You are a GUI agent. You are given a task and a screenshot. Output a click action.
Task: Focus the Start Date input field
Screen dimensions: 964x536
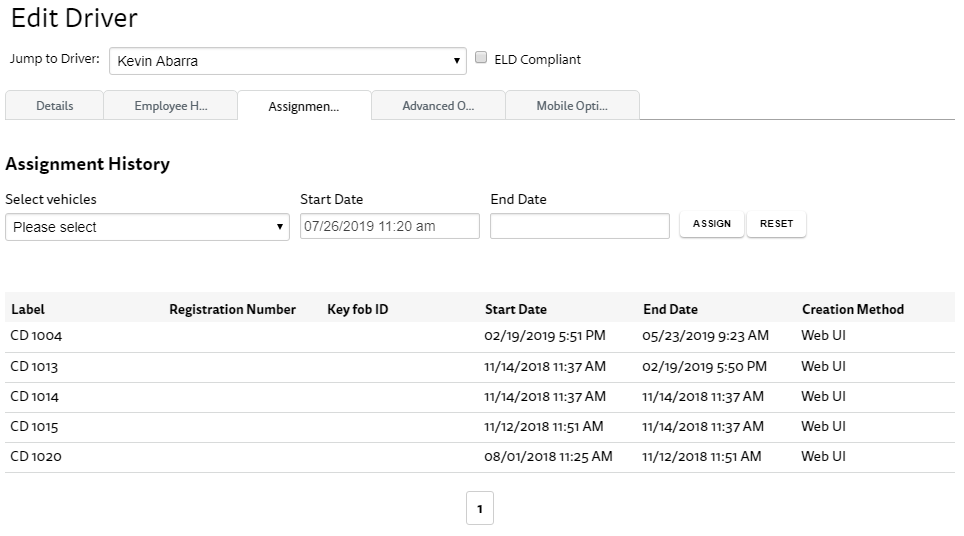point(390,226)
